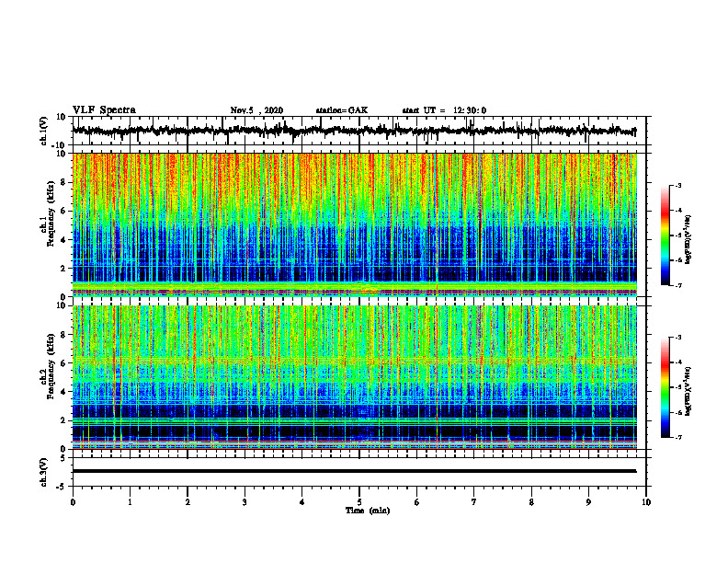Click the "9" minute tick on time axis
728x563 pixels.
tap(588, 502)
